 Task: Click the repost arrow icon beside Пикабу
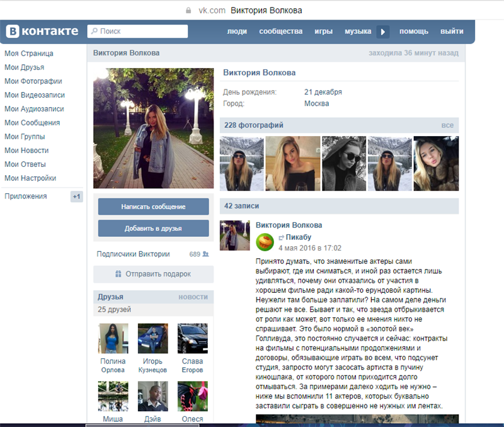281,237
